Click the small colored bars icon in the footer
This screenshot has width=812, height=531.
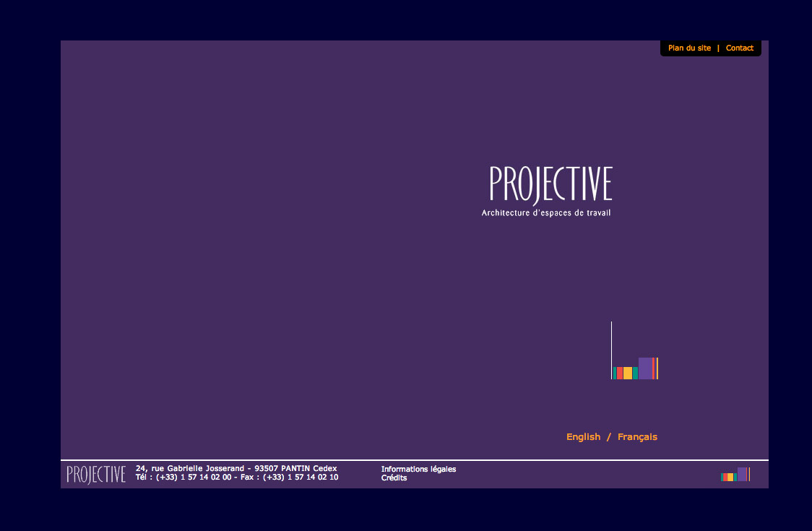(x=735, y=475)
